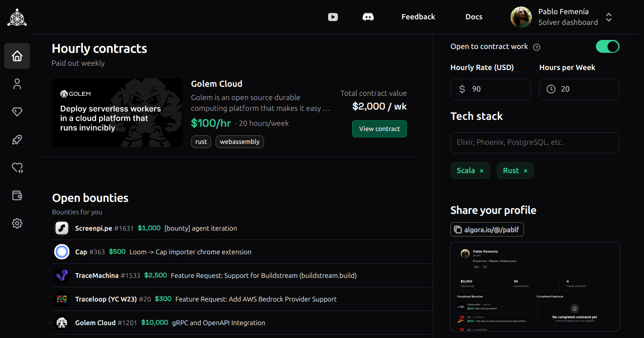Click the diamond bounties sidebar icon
This screenshot has width=644, height=338.
pyautogui.click(x=17, y=112)
